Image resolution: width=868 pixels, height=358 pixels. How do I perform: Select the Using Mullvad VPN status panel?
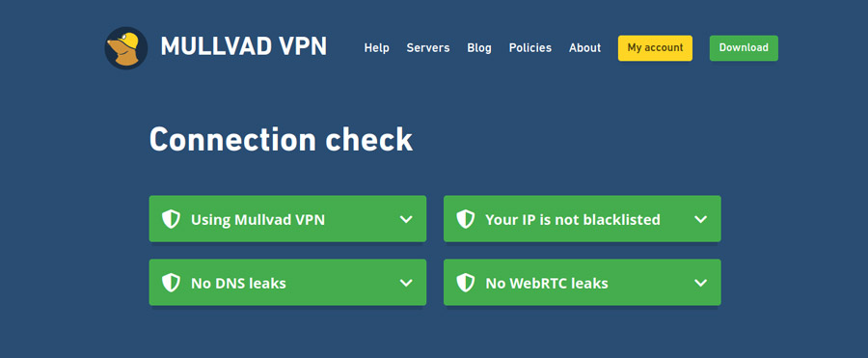pyautogui.click(x=287, y=219)
